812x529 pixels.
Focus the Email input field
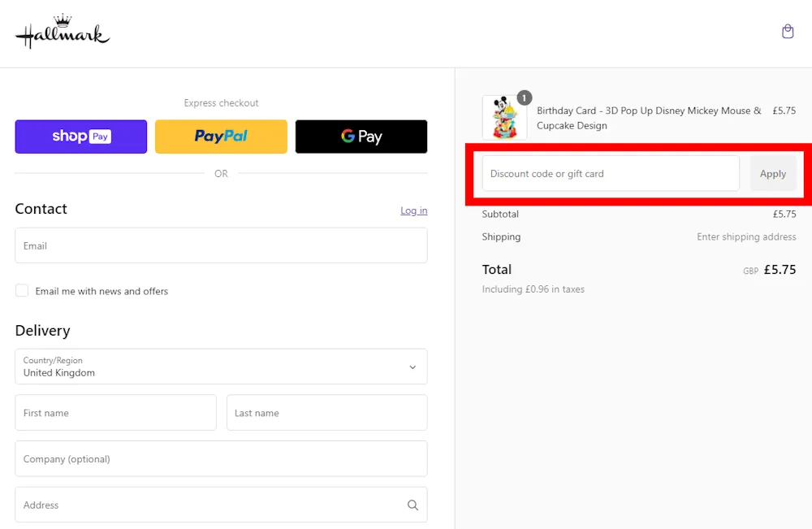click(x=221, y=245)
